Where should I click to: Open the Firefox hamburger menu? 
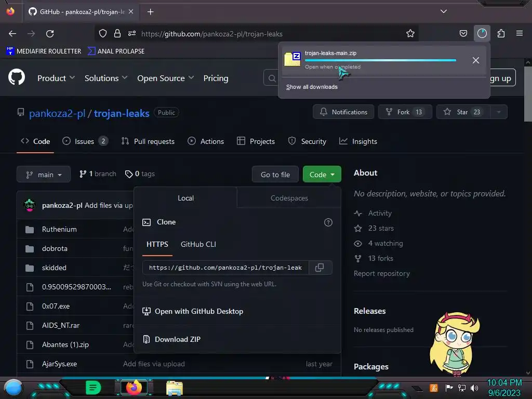point(520,33)
